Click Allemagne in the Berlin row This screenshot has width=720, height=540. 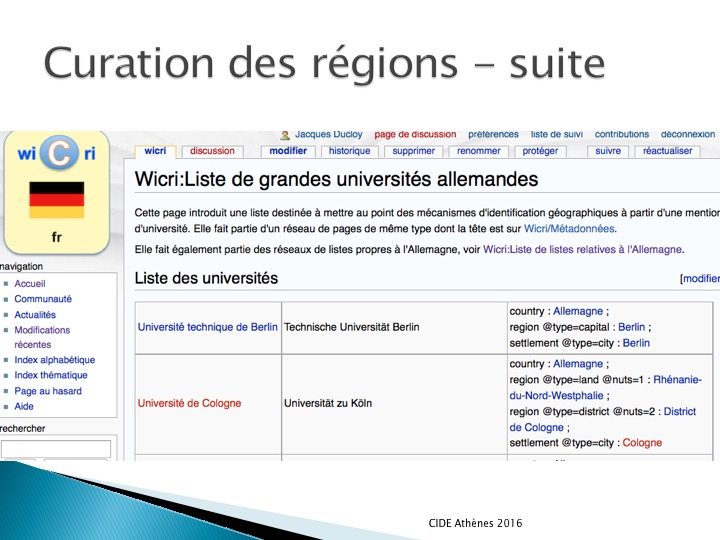point(578,311)
